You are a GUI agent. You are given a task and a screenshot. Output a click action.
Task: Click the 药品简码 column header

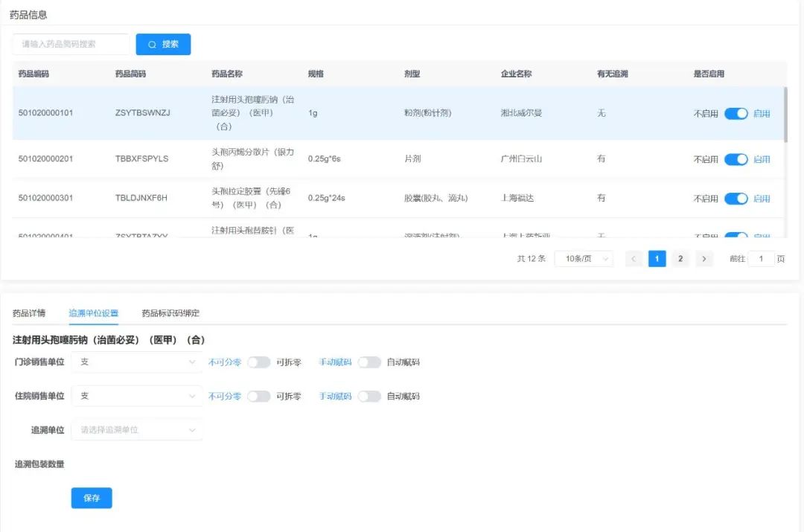click(131, 74)
